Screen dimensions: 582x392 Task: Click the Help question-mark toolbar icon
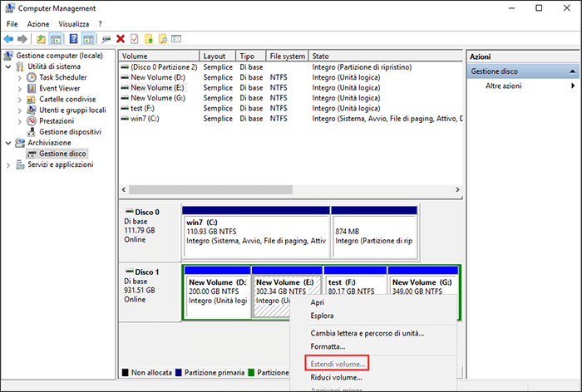pos(73,39)
